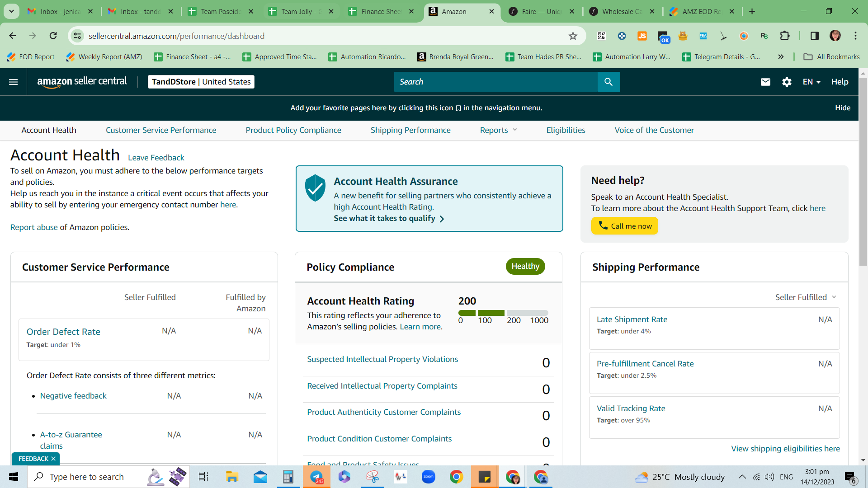Screen dimensions: 868x488
Task: Open a new browser tab
Action: tap(752, 11)
